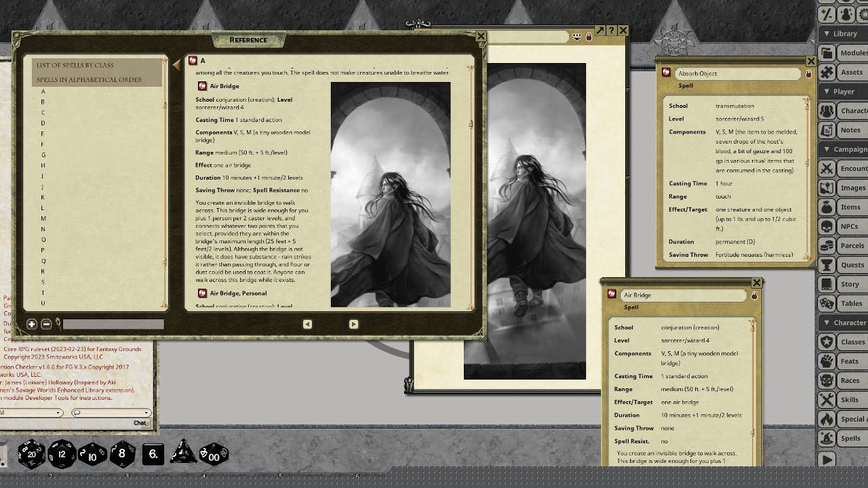The image size is (868, 488).
Task: Click the Air Bridge spell link icon in Reference
Action: pos(202,86)
